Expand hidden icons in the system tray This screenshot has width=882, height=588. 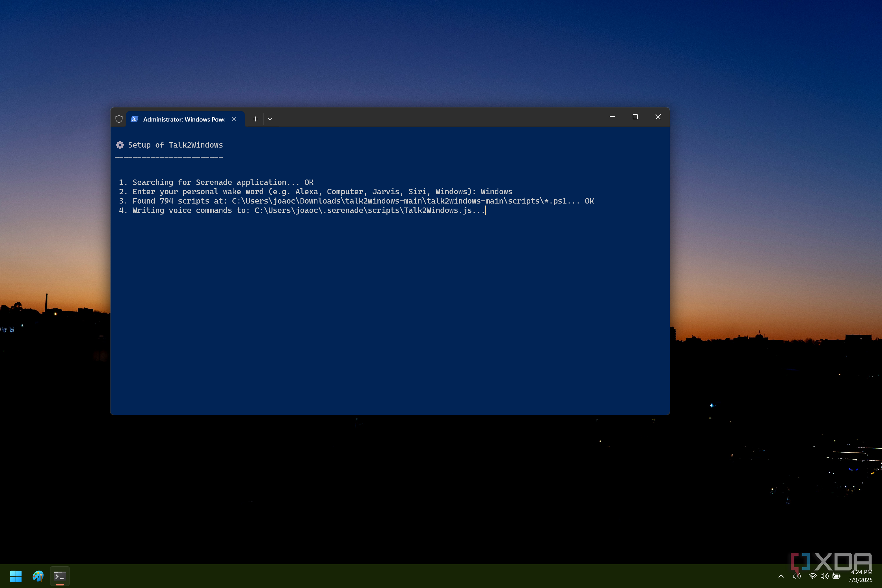click(x=781, y=576)
